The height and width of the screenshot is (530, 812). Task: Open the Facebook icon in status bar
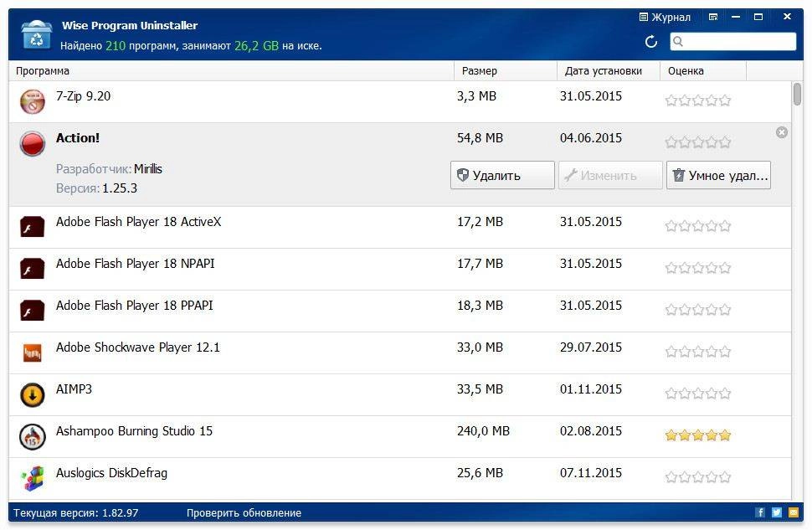pyautogui.click(x=760, y=512)
